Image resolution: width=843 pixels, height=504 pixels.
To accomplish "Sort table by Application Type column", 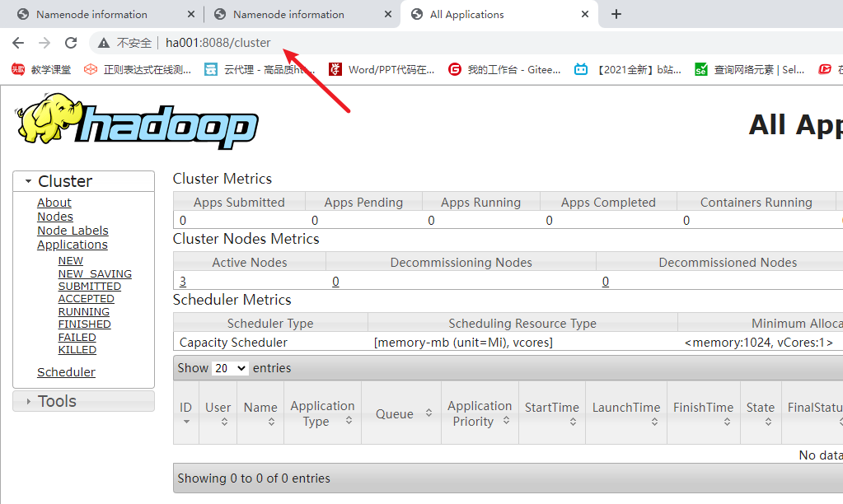I will tap(322, 413).
